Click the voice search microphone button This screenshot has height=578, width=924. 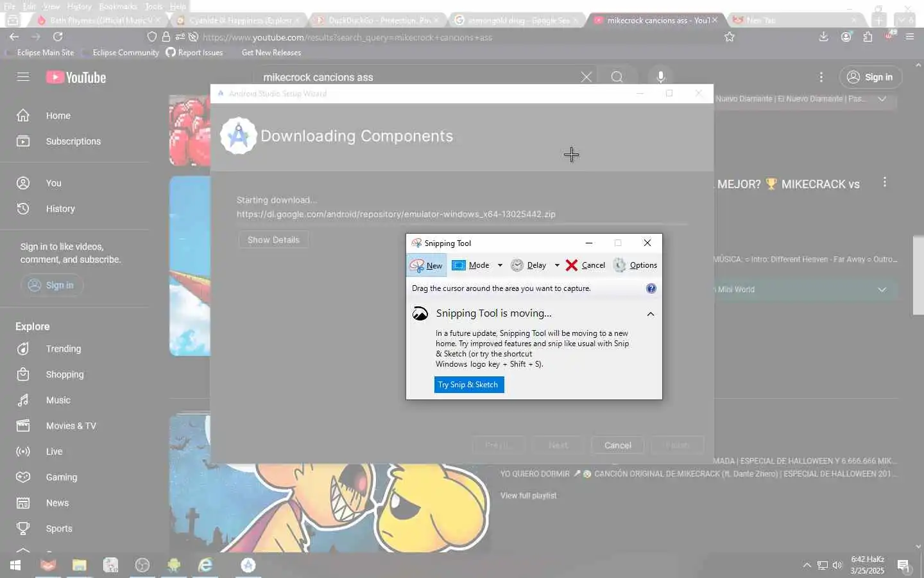tap(661, 77)
